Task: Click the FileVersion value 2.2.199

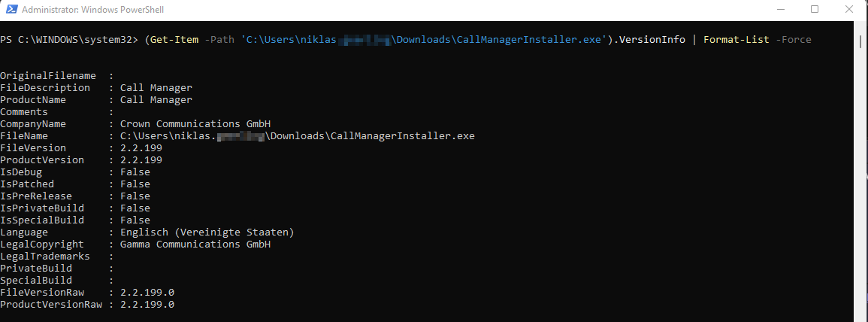Action: 141,148
